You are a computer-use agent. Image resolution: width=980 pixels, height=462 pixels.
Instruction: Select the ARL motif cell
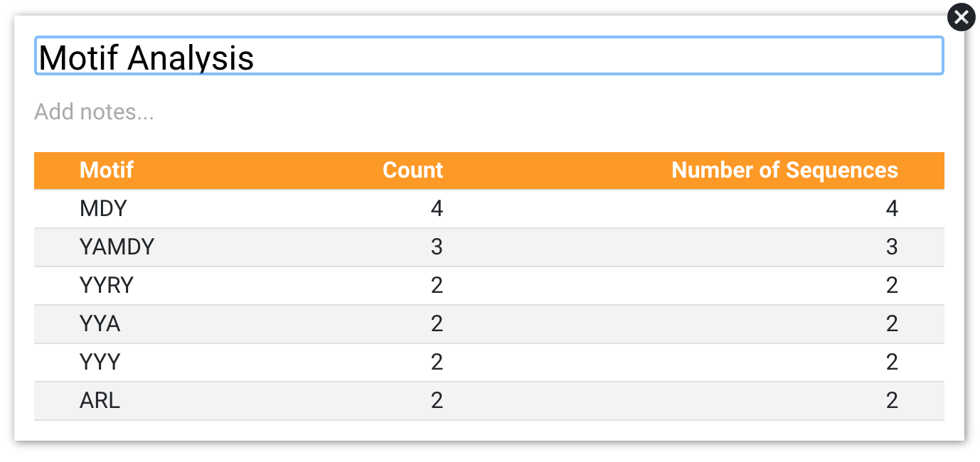pyautogui.click(x=100, y=401)
